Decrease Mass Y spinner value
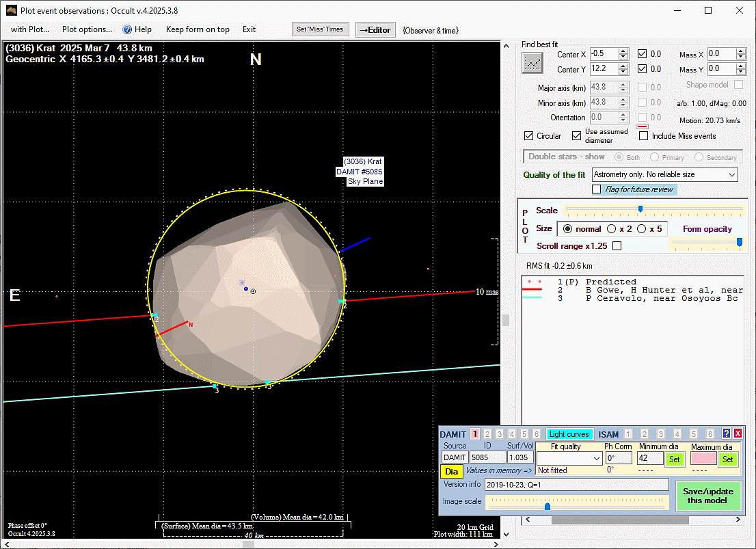Viewport: 756px width, 549px height. (x=741, y=72)
